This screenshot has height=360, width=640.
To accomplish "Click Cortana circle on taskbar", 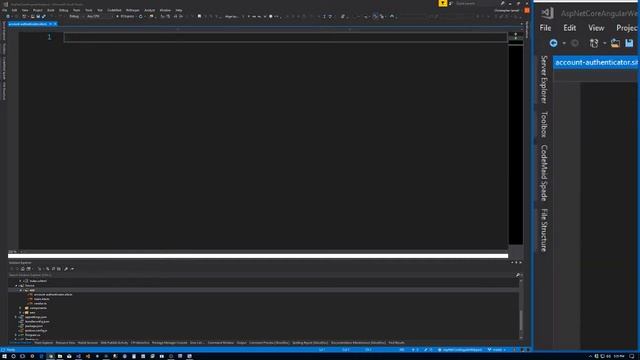I will pos(13,356).
